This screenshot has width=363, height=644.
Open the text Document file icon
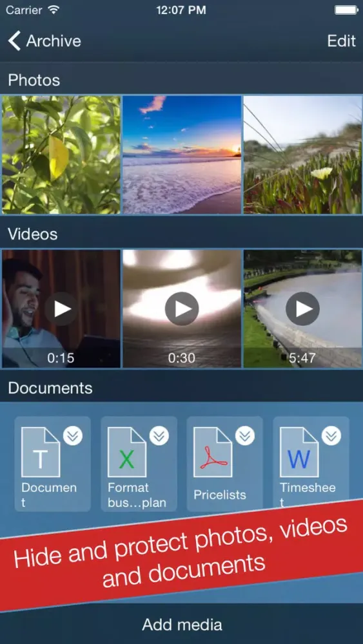tap(41, 452)
